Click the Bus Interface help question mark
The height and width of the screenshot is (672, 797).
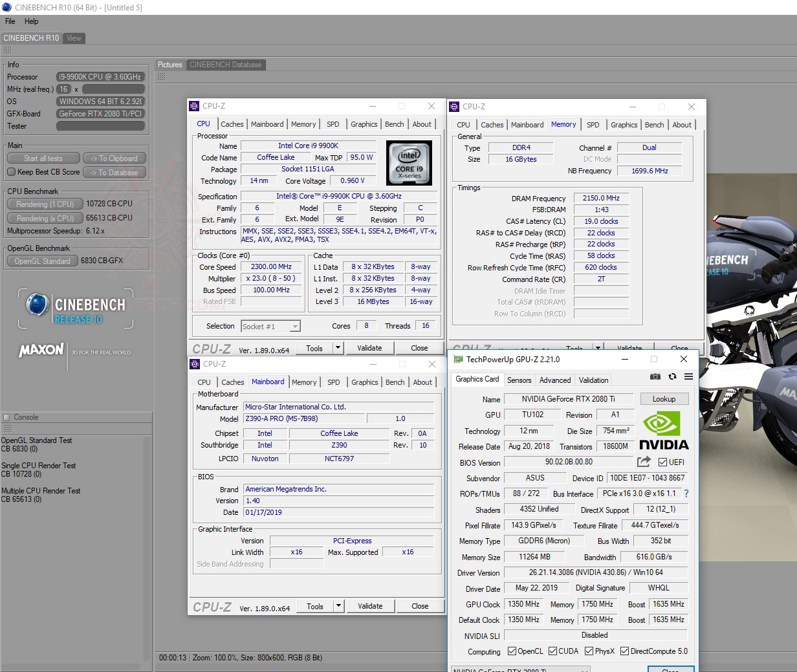686,493
